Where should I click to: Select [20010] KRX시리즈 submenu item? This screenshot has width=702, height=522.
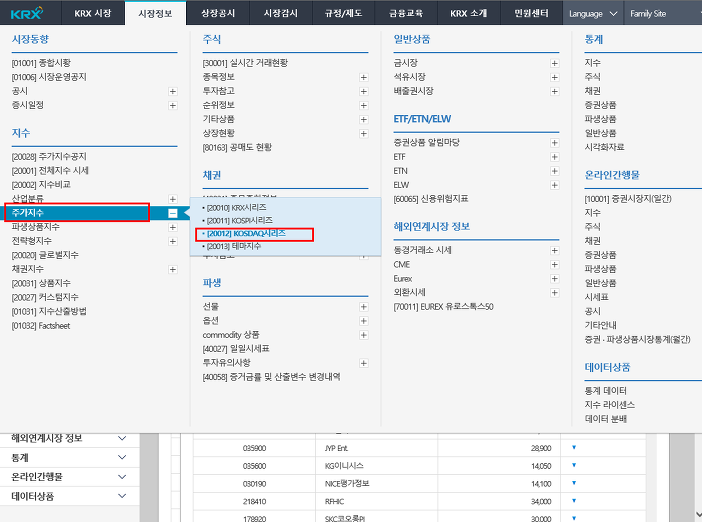coord(236,207)
